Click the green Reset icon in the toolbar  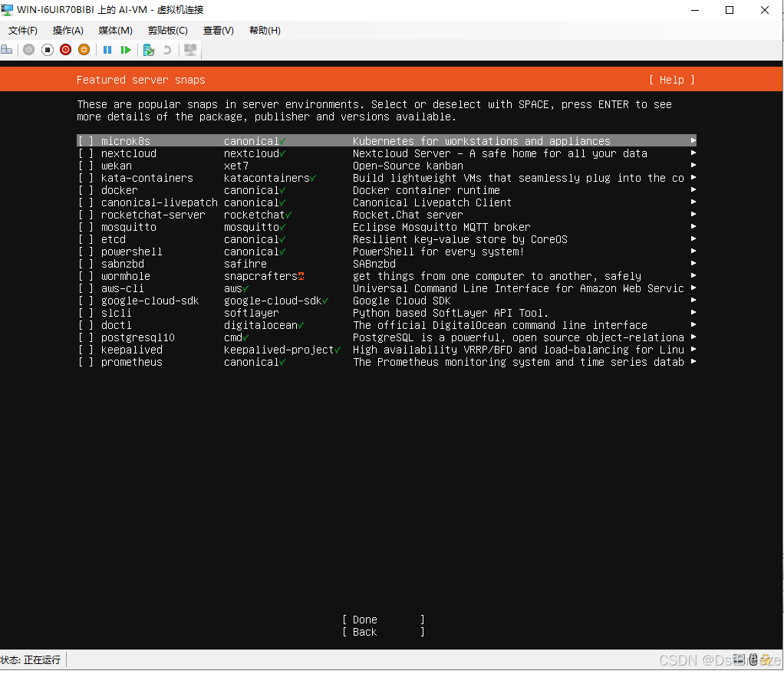pyautogui.click(x=126, y=50)
